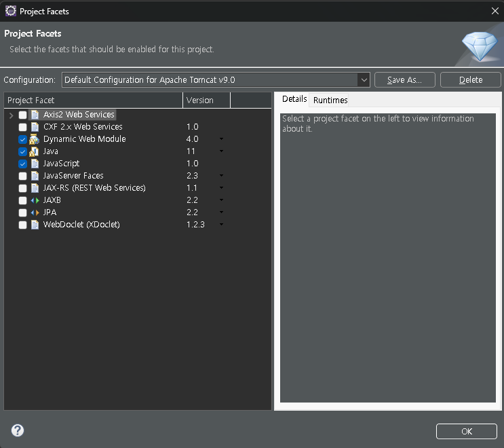Select the WebDoclet (XDoclet) row label

(x=81, y=225)
